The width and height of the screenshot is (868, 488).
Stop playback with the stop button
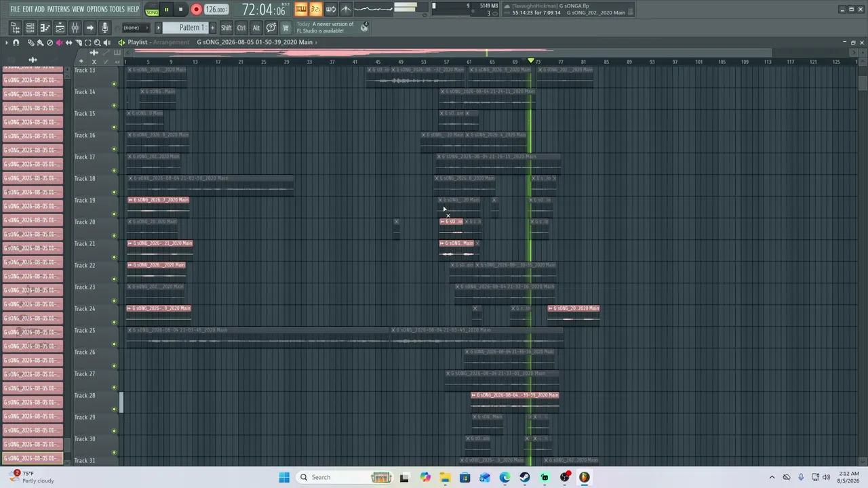[180, 9]
